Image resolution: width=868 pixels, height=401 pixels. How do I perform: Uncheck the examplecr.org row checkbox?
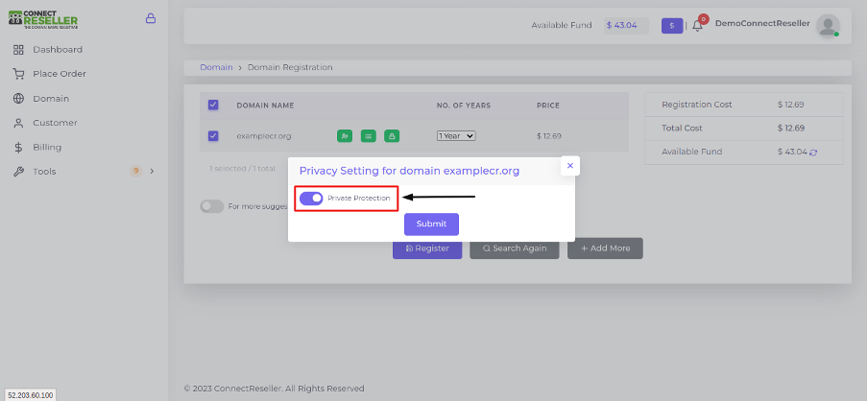click(x=213, y=135)
